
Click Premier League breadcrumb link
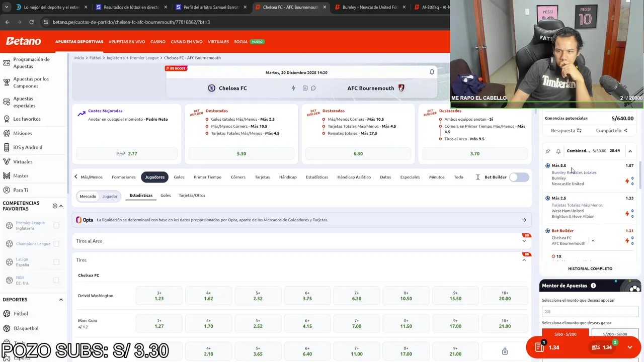144,58
